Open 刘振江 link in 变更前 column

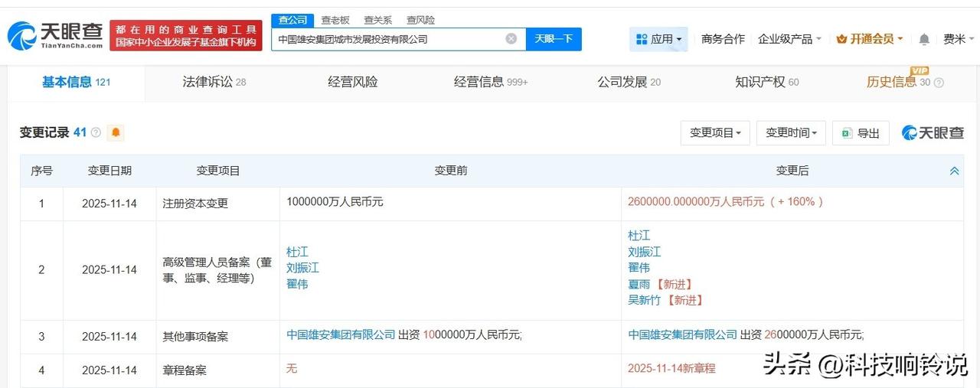pyautogui.click(x=302, y=268)
